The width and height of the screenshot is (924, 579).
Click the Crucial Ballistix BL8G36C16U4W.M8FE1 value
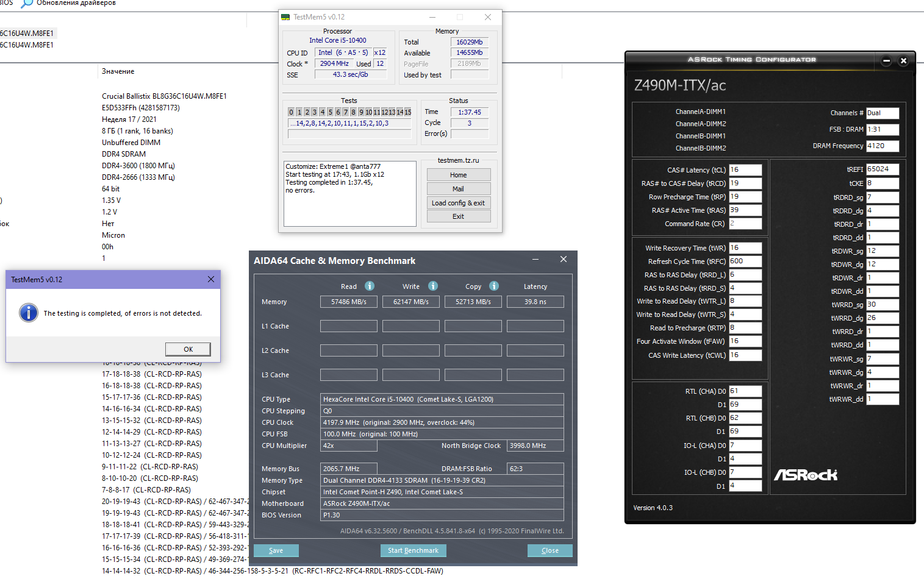point(164,96)
